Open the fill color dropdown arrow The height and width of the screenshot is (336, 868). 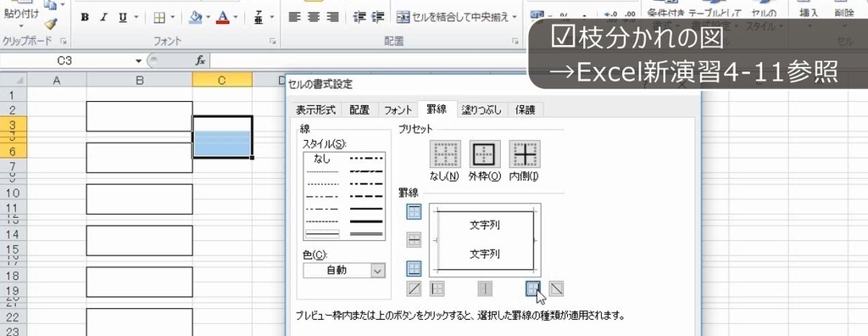tap(209, 18)
